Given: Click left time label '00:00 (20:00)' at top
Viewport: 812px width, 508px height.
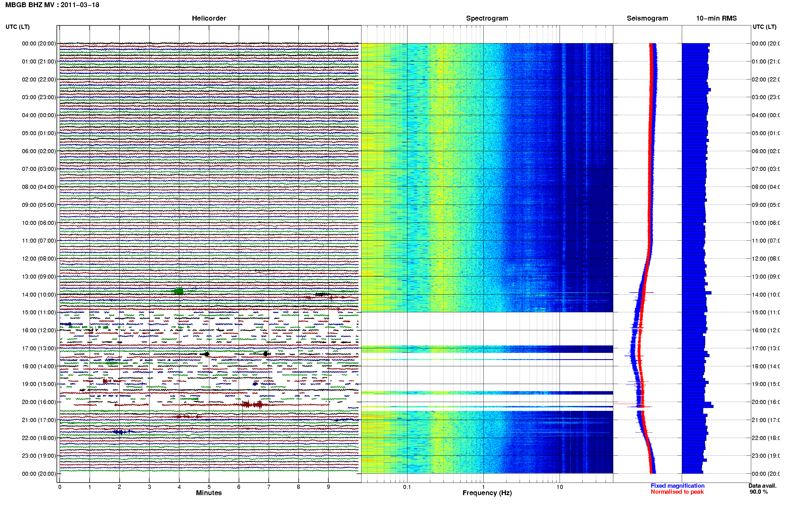Looking at the screenshot, I should click(39, 43).
